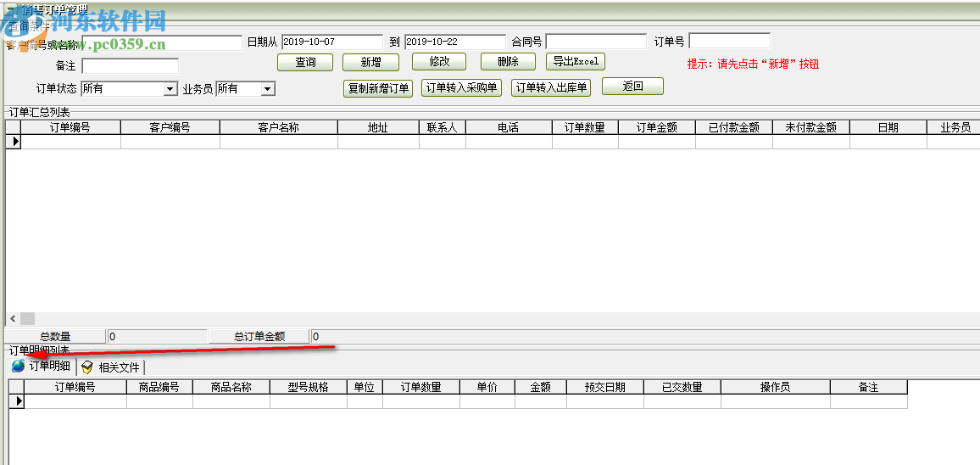Click the end date field after 到
This screenshot has height=465, width=980.
[x=455, y=42]
